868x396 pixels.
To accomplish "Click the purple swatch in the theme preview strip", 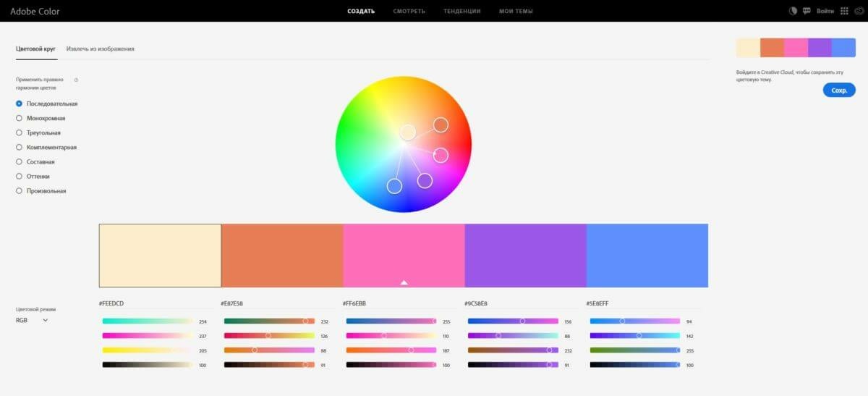I will [820, 47].
